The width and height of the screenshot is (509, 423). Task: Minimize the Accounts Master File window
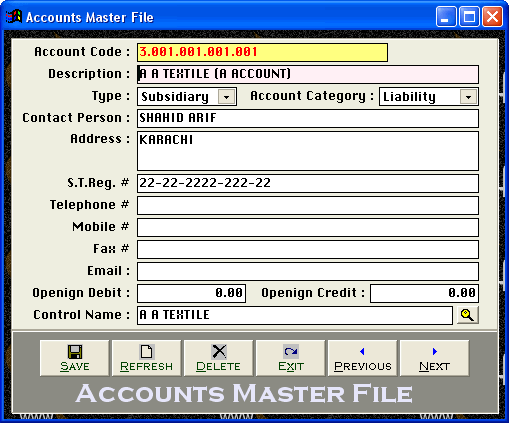(x=446, y=17)
